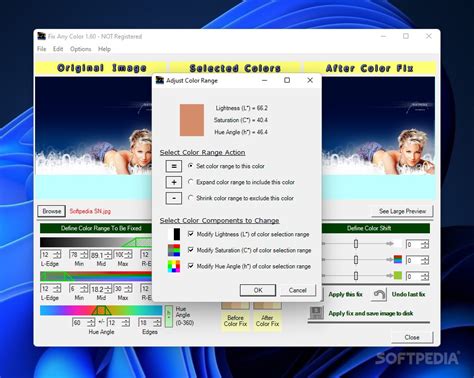The image size is (474, 378).
Task: Click the Softpedia SN.jpg file name
Action: click(x=90, y=211)
